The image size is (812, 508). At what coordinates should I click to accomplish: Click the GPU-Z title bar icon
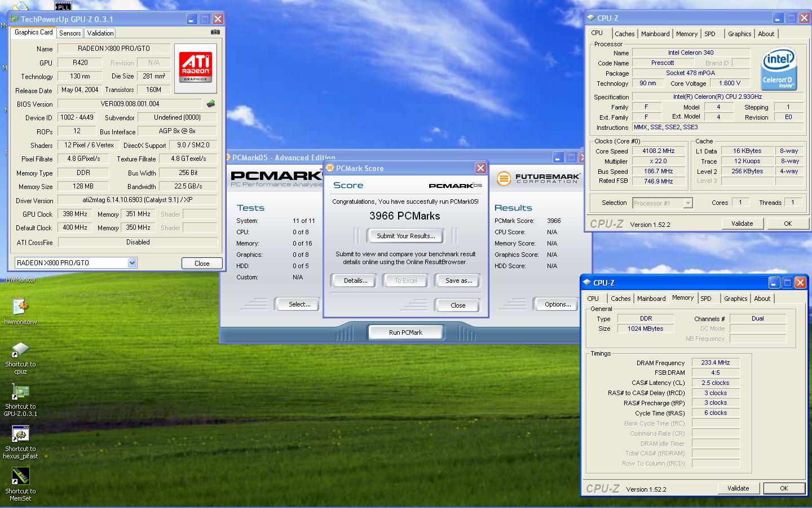(x=14, y=19)
